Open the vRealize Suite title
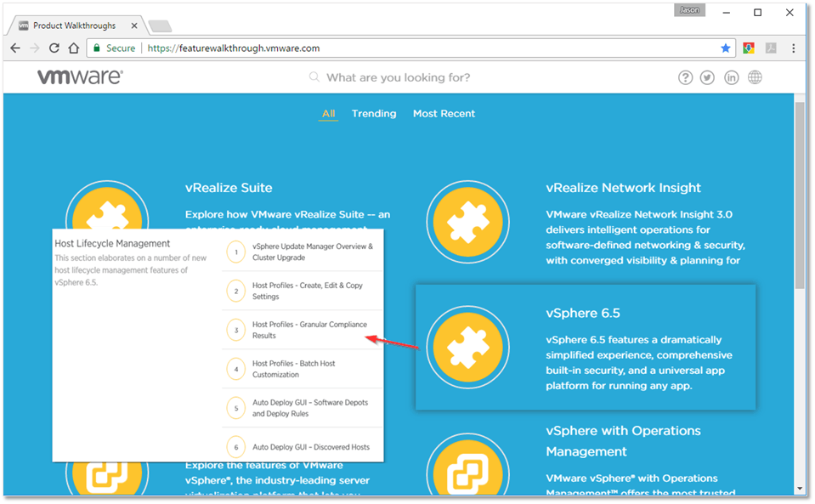The image size is (815, 504). (x=229, y=188)
